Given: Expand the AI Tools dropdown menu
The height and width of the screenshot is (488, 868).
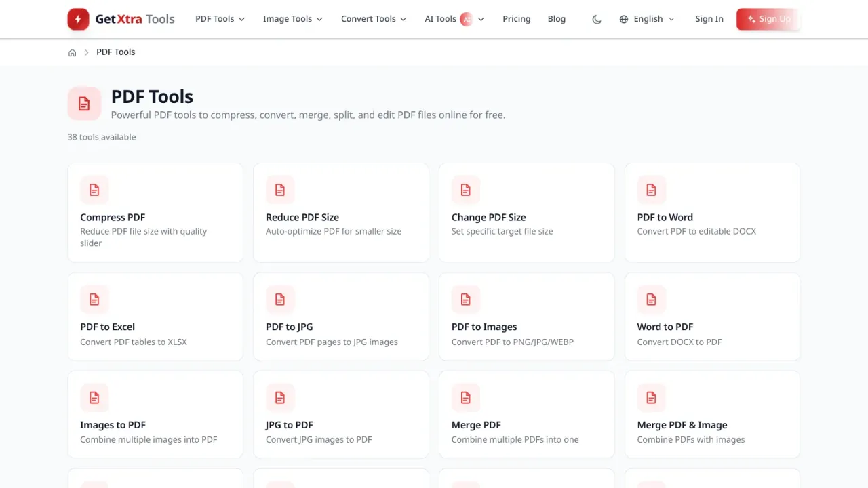Looking at the screenshot, I should click(454, 19).
